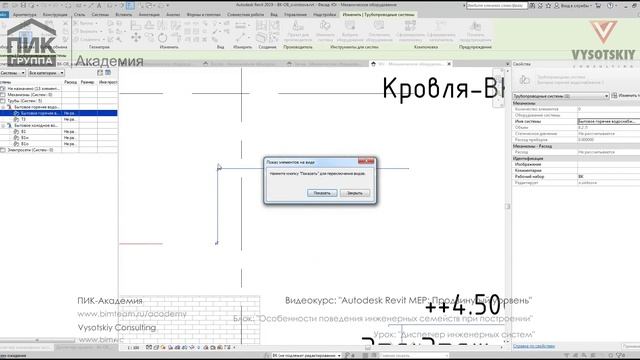Click the Move tool icon in Изменить panel
Screen dimensions: 640x360
pyautogui.click(x=136, y=38)
